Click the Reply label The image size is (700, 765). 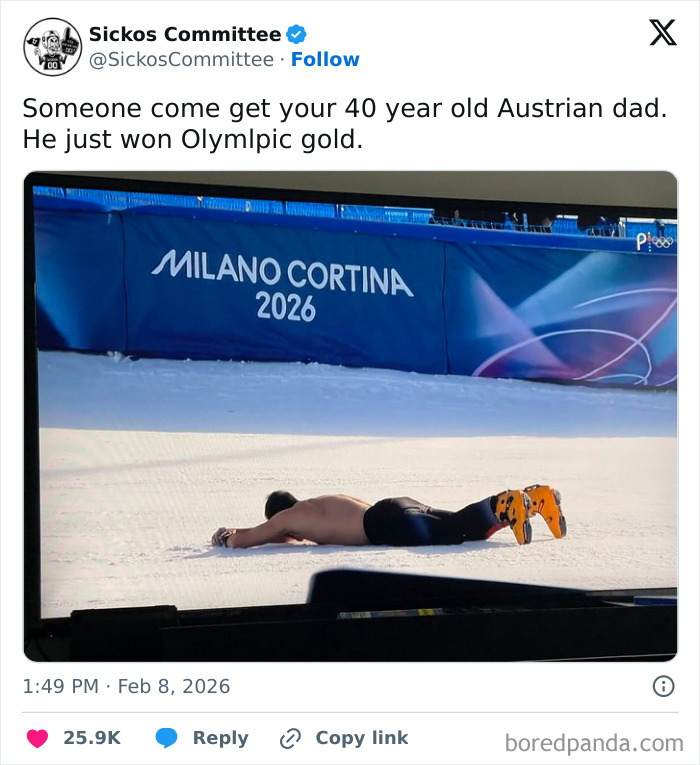[x=220, y=738]
